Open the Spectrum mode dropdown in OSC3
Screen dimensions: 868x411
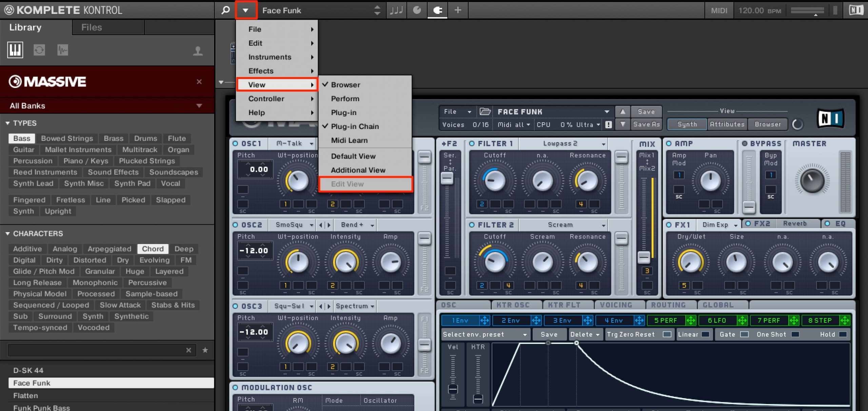tap(355, 306)
